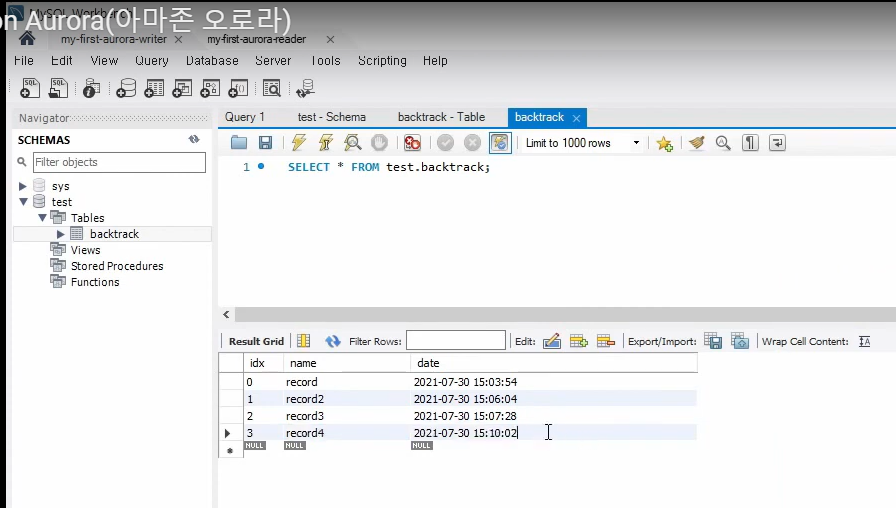Open the File menu
Screen dimensions: 896x508
(x=24, y=61)
